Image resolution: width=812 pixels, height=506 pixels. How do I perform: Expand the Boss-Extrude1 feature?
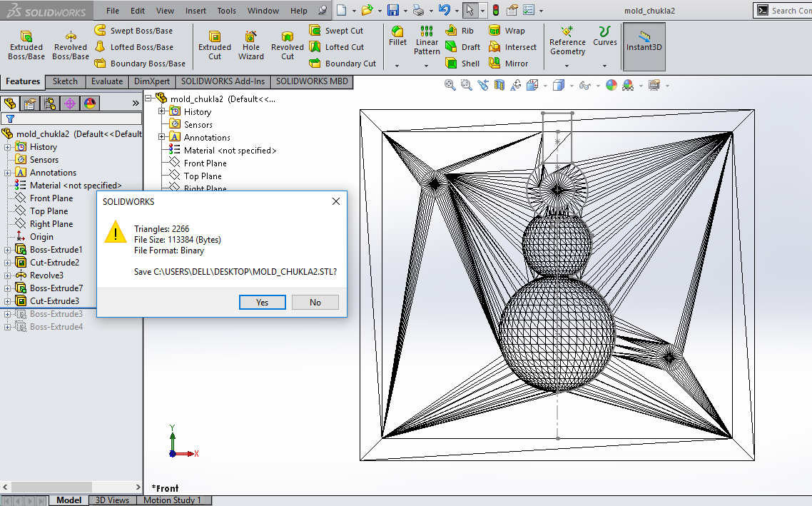[x=8, y=250]
